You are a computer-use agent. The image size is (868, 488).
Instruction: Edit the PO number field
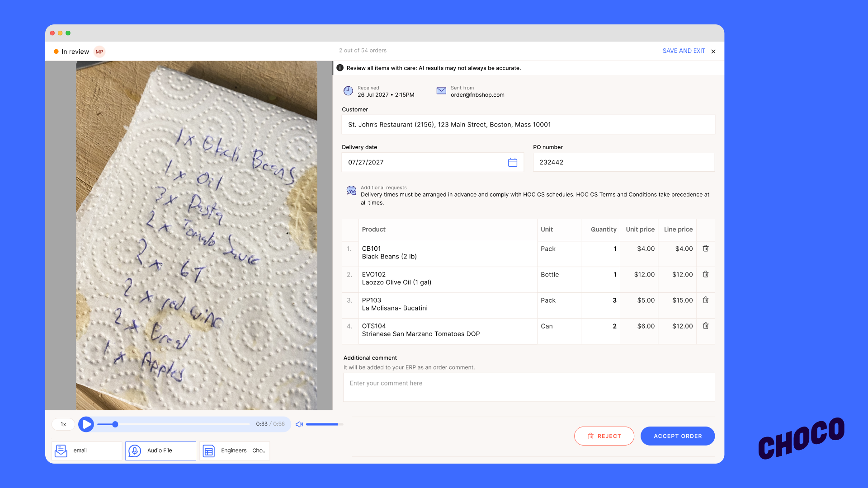[623, 162]
